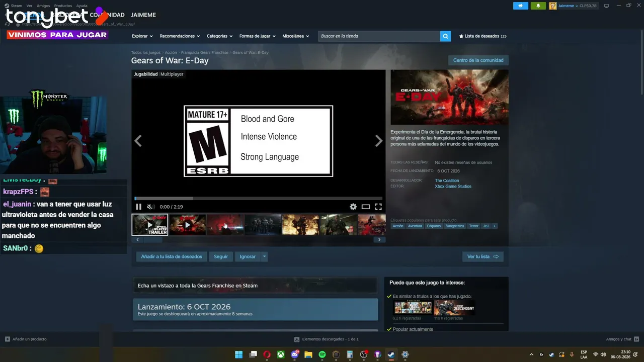Open developer The Coalition link
Viewport: 644px width, 362px height.
point(447,180)
